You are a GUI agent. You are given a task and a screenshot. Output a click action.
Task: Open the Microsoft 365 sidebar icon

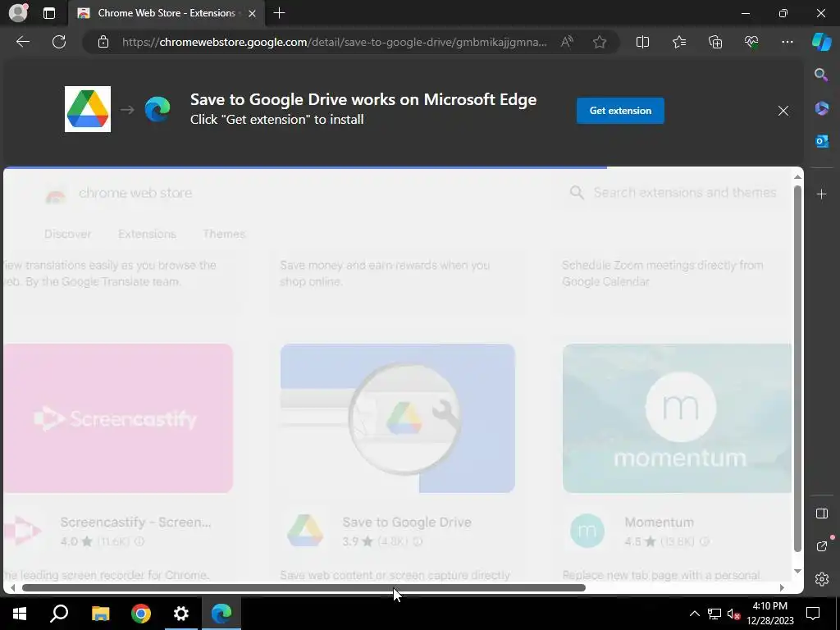point(821,108)
